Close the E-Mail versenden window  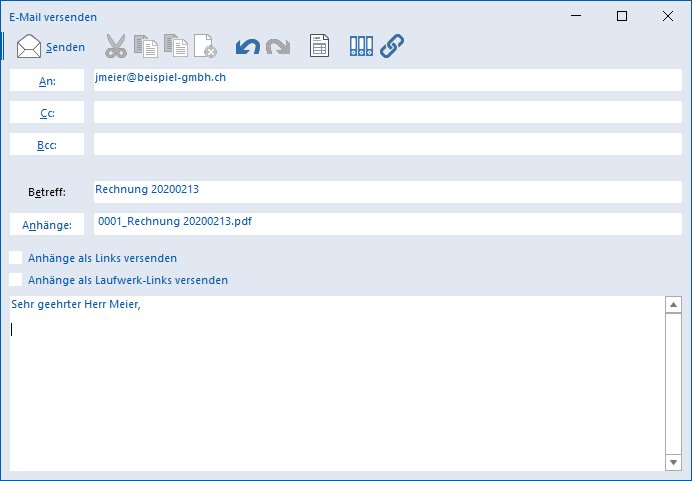[x=668, y=16]
